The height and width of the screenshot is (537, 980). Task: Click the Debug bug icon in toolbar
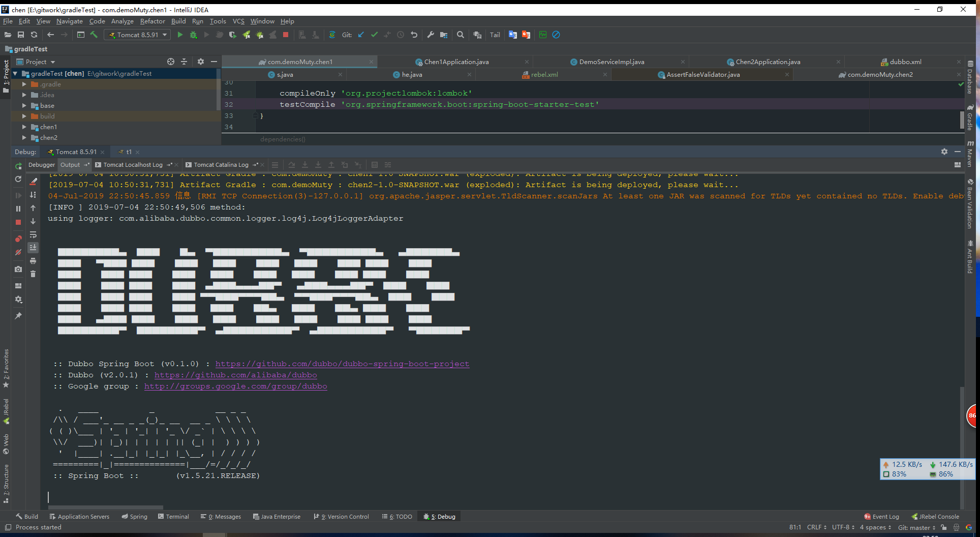click(193, 35)
